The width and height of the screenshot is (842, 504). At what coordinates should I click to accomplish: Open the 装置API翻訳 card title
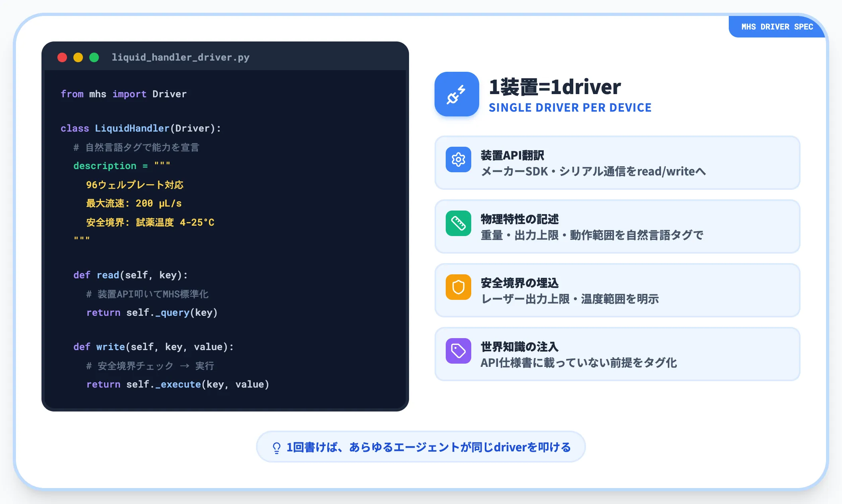[512, 155]
